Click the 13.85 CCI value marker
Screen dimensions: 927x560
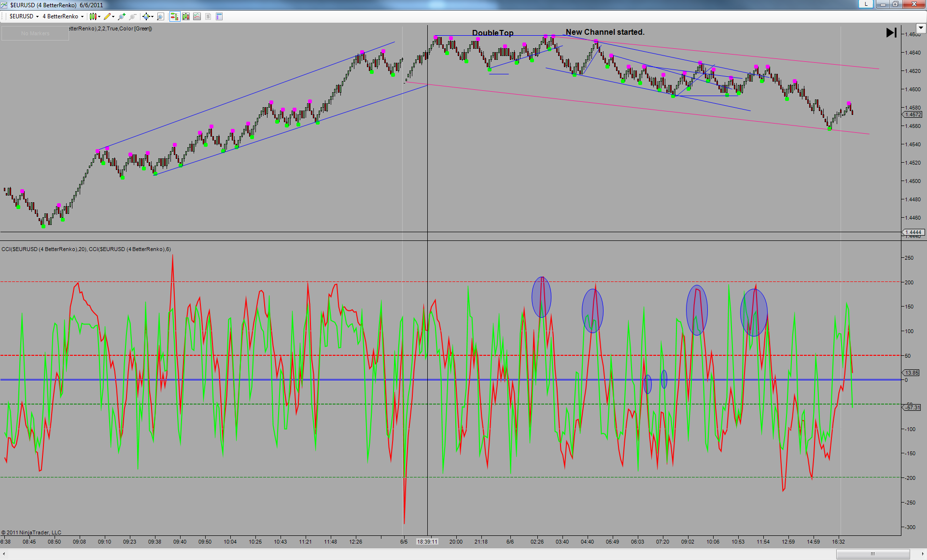point(912,373)
